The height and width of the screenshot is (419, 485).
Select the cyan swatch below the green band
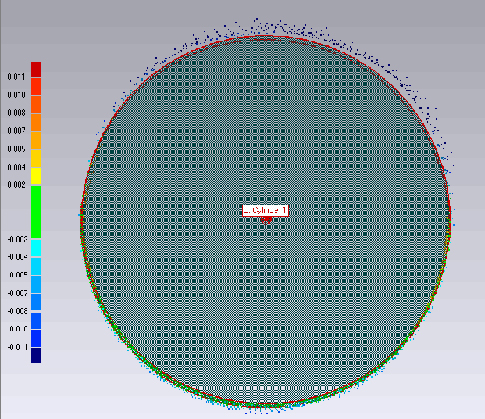coord(36,248)
